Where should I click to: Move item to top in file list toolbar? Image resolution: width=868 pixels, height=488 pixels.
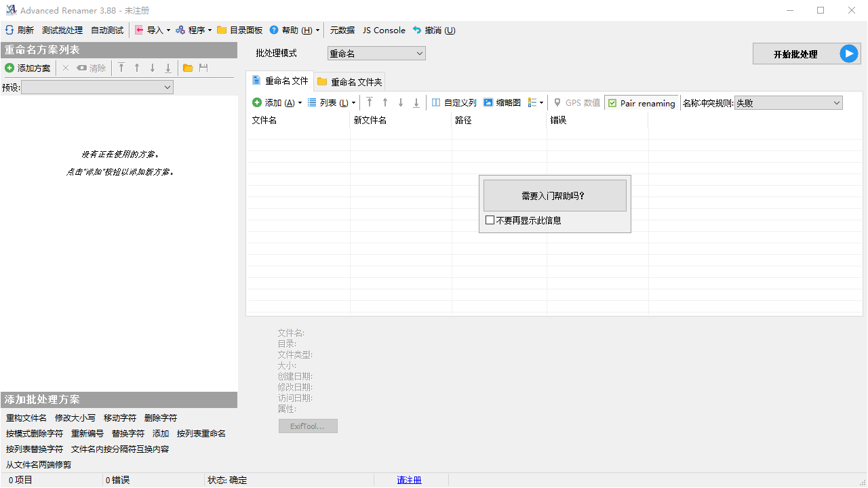pos(370,103)
